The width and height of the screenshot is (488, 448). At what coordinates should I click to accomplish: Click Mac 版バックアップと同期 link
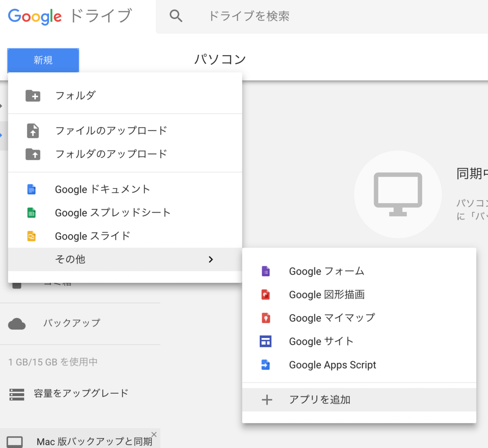pyautogui.click(x=94, y=441)
